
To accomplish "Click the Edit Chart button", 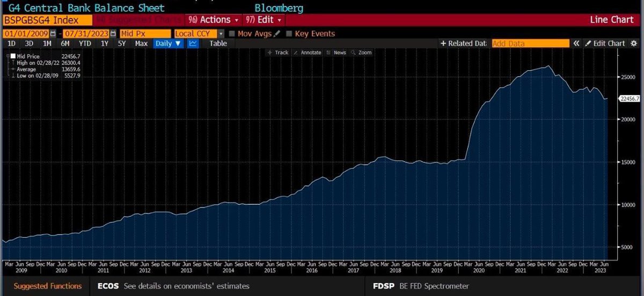I will pos(604,43).
